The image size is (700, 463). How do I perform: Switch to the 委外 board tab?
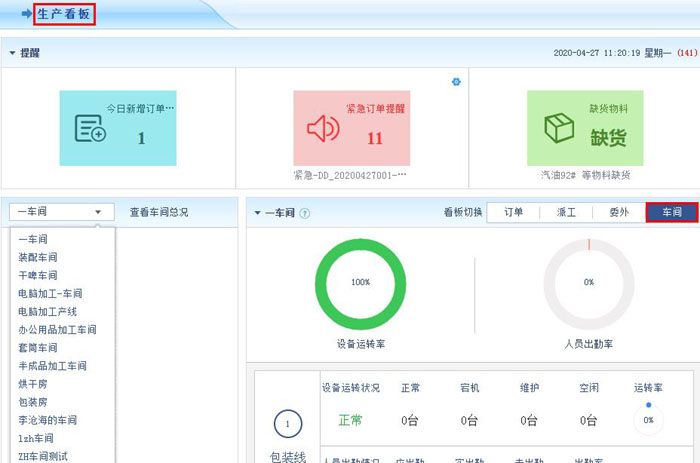[x=619, y=212]
